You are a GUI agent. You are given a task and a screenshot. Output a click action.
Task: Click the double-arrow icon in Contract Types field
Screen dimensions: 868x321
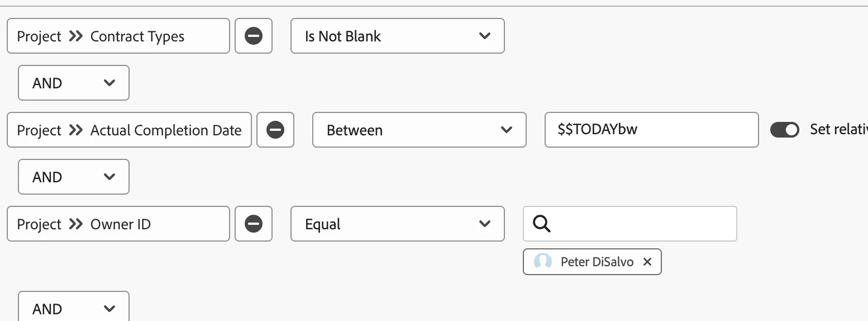[x=76, y=36]
